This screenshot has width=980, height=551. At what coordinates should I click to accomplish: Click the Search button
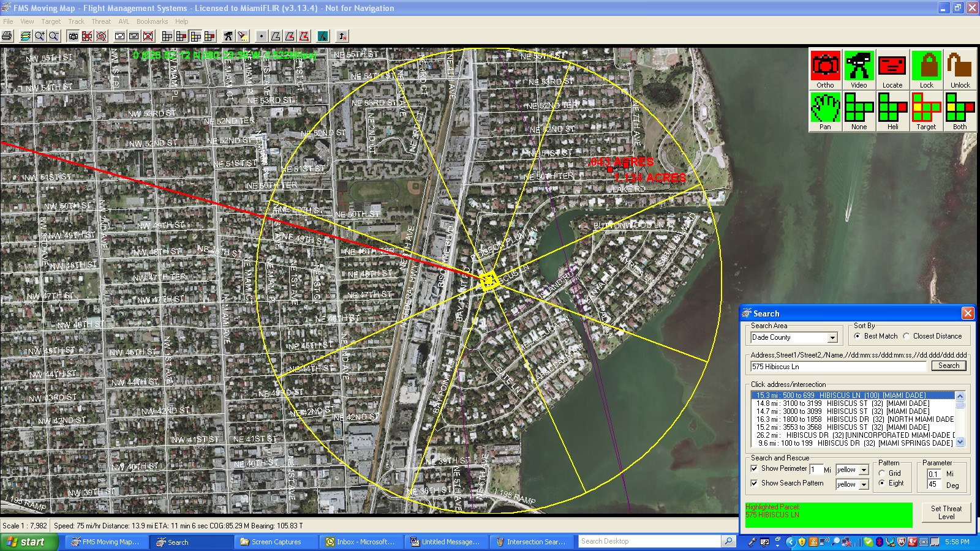click(x=948, y=365)
